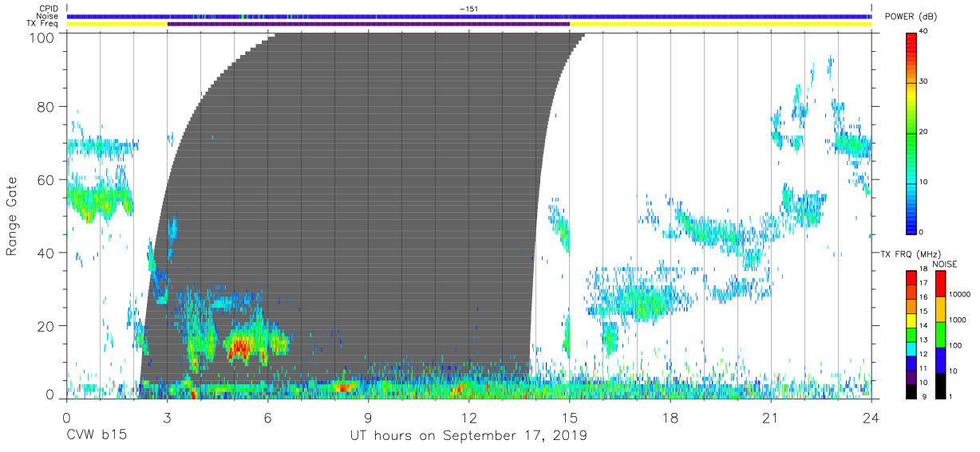The image size is (980, 452).
Task: Click the Range Gate axis title
Action: coord(12,216)
